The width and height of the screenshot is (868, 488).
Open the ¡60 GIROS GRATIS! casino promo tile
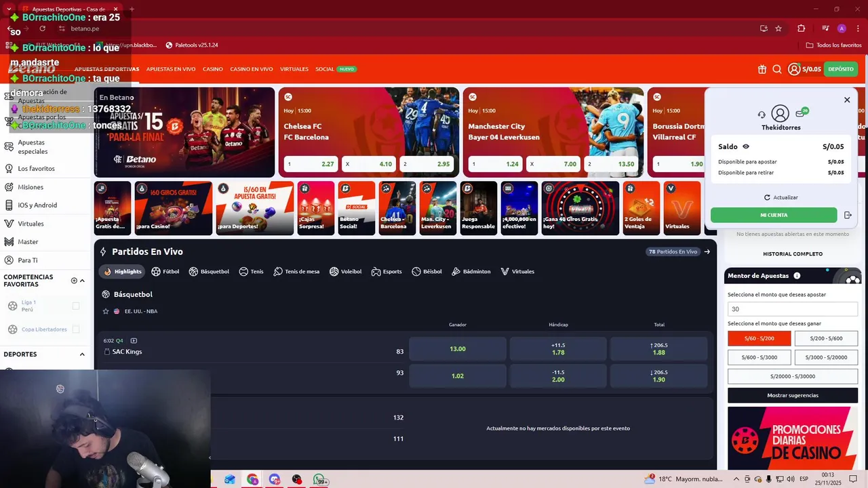[x=174, y=208]
